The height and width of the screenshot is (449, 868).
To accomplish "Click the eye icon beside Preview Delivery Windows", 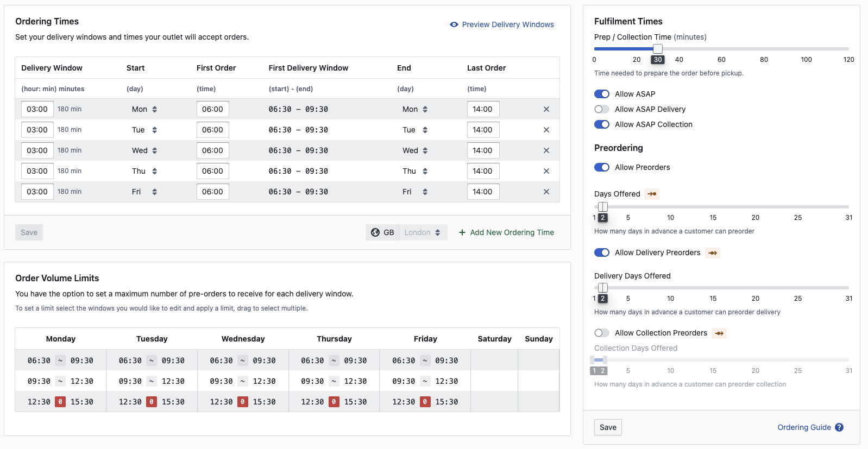I will (x=454, y=24).
